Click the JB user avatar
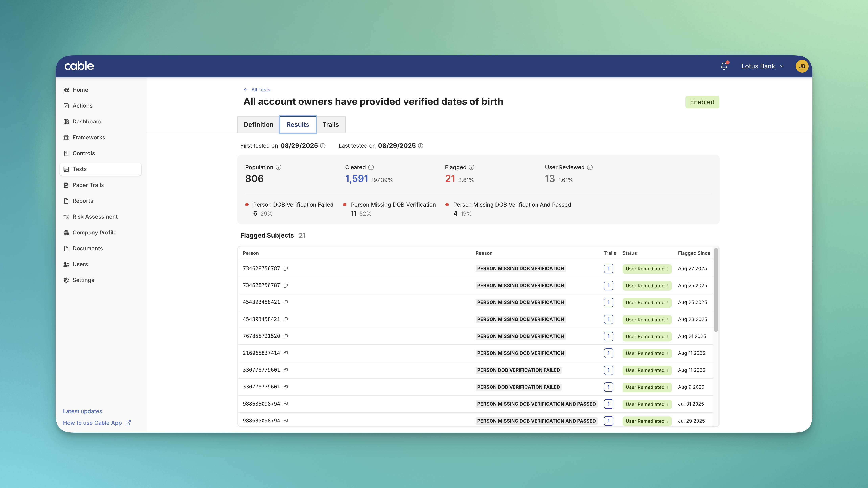The width and height of the screenshot is (868, 488). [802, 66]
